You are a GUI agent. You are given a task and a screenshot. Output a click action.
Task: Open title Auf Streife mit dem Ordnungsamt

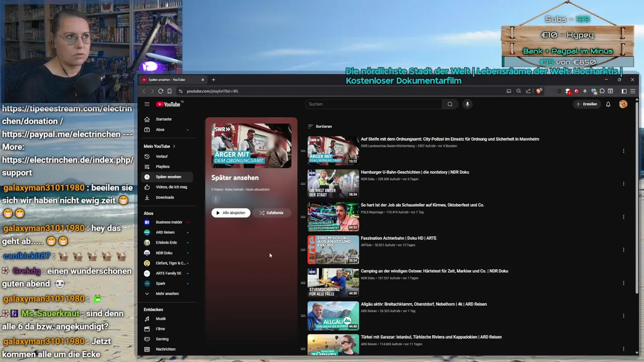(x=450, y=139)
